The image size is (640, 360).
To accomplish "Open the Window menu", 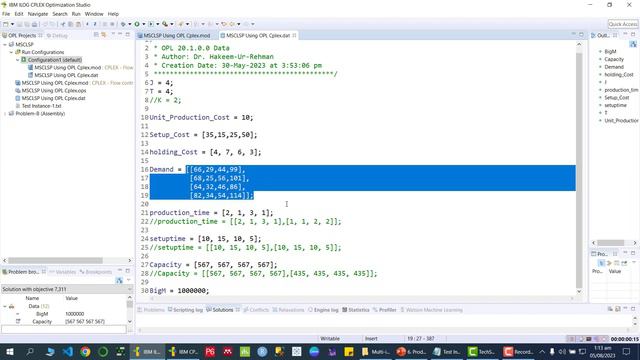I will point(94,14).
